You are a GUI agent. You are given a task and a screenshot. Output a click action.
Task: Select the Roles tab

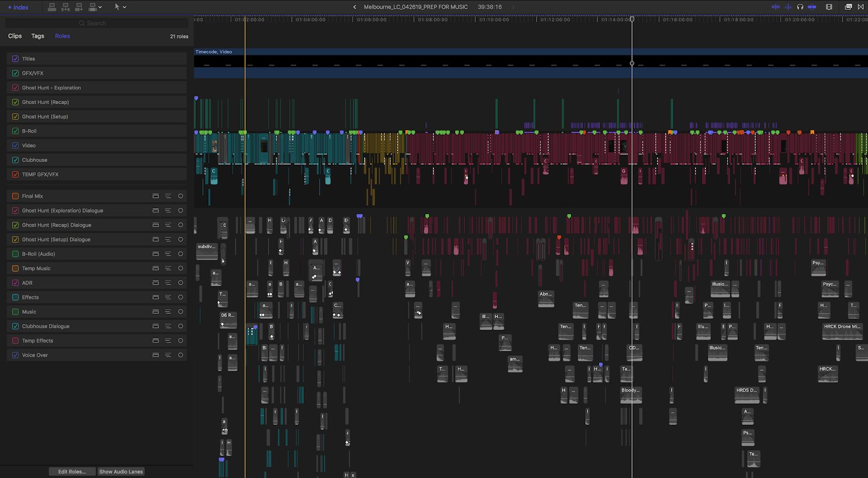[x=62, y=36]
